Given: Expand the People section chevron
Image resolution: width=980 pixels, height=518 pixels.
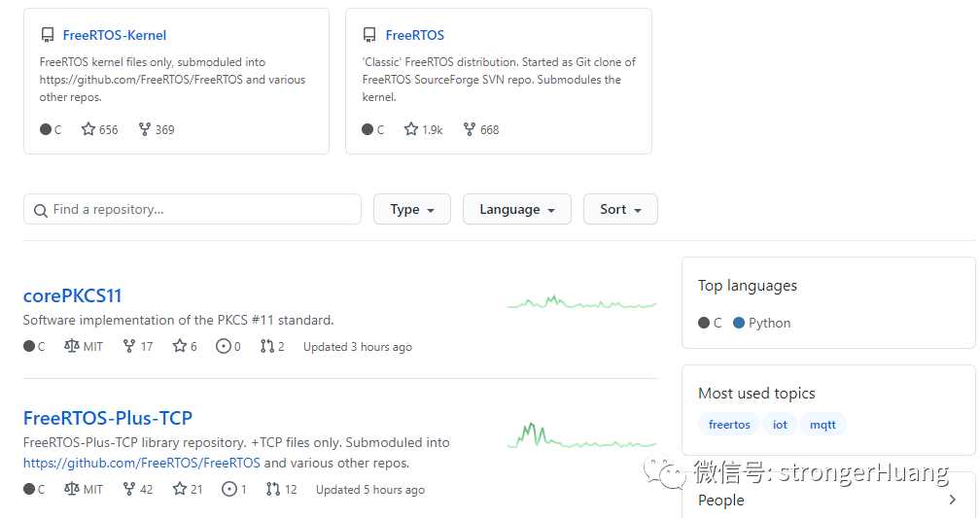Looking at the screenshot, I should click(x=952, y=500).
